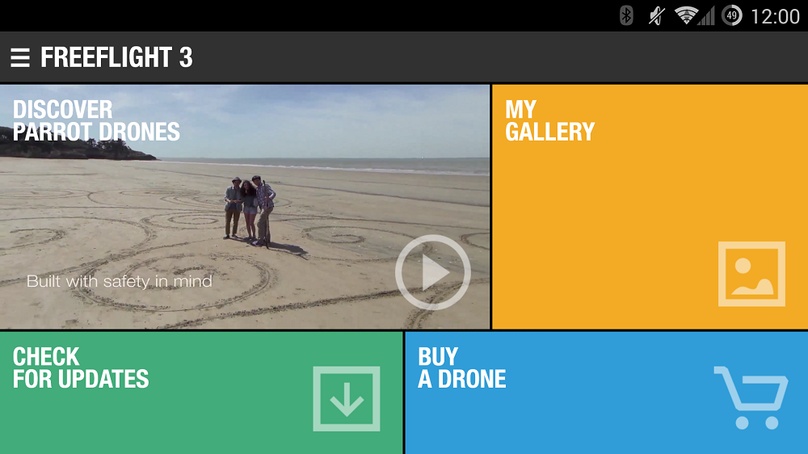Tap the cellular signal bars icon
The height and width of the screenshot is (454, 808).
tap(706, 16)
